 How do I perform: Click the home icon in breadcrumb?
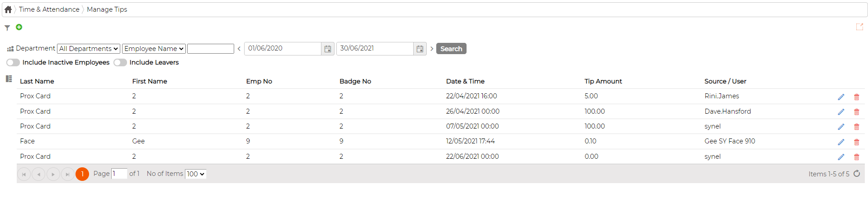pos(8,9)
